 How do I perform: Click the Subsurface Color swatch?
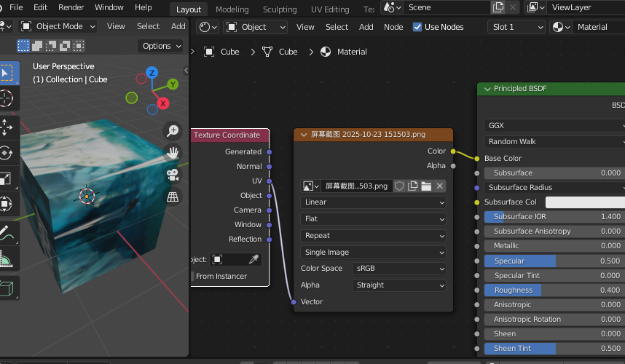click(x=585, y=202)
